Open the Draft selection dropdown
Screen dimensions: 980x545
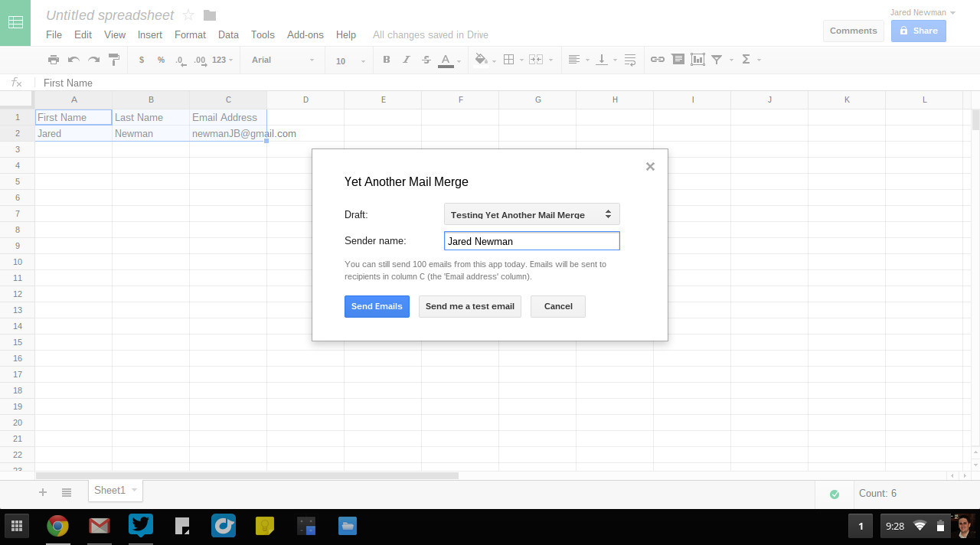pos(531,214)
